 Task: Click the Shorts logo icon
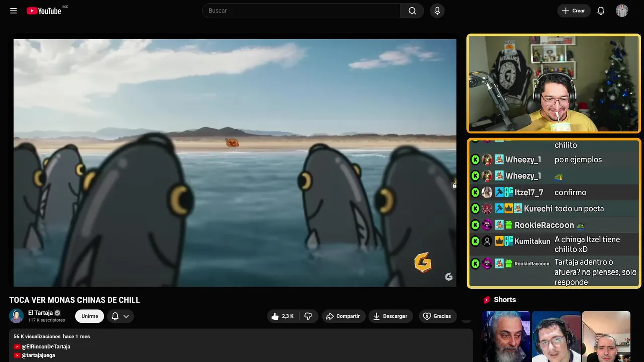pos(487,300)
